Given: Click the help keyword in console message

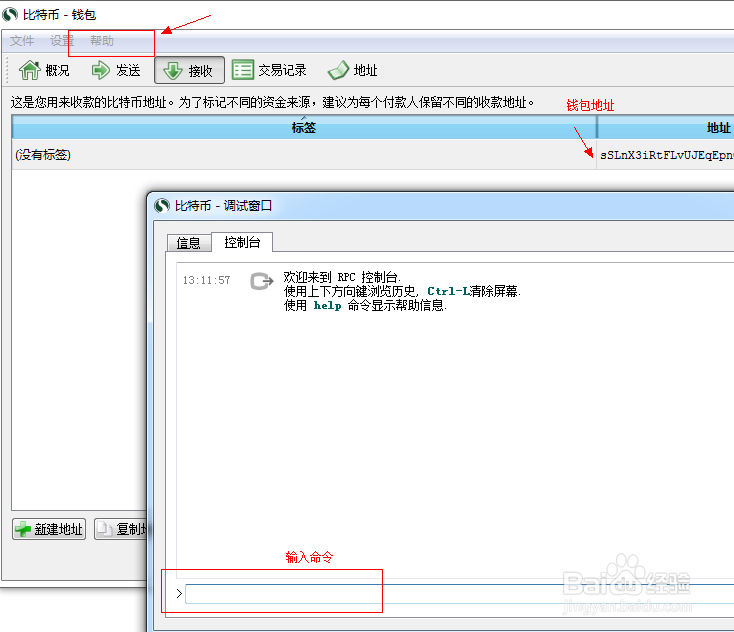Looking at the screenshot, I should click(x=327, y=305).
